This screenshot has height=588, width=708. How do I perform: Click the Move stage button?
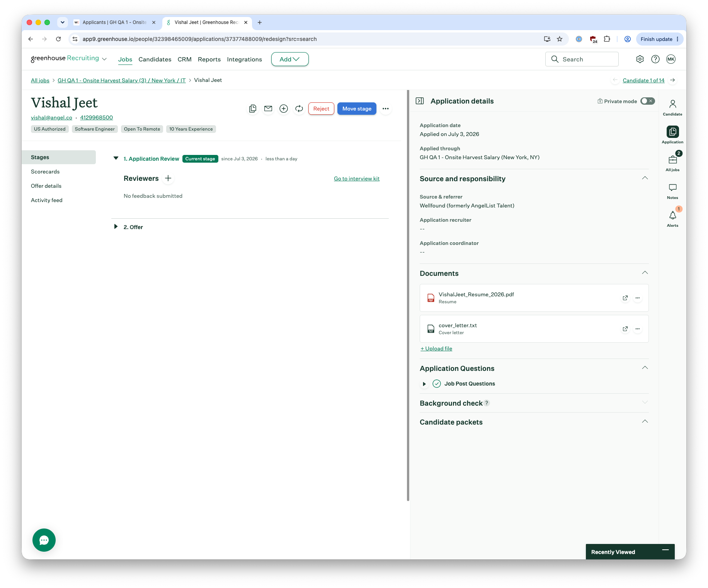357,109
